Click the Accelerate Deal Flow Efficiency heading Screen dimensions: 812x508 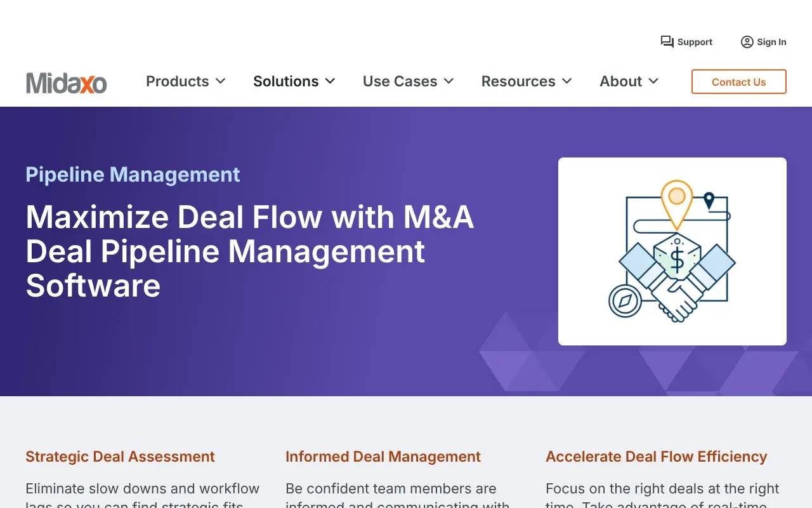(656, 457)
